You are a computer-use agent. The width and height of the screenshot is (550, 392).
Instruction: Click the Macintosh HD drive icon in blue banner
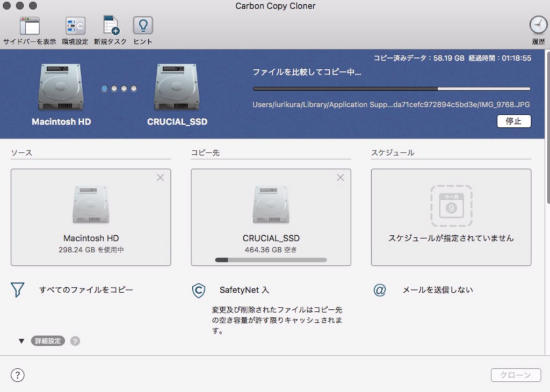(x=61, y=86)
